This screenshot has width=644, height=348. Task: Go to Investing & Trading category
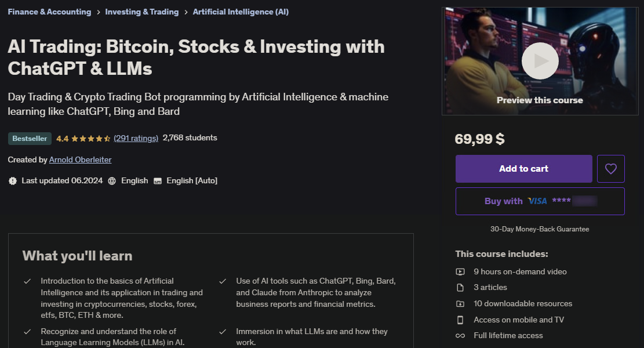pyautogui.click(x=142, y=12)
